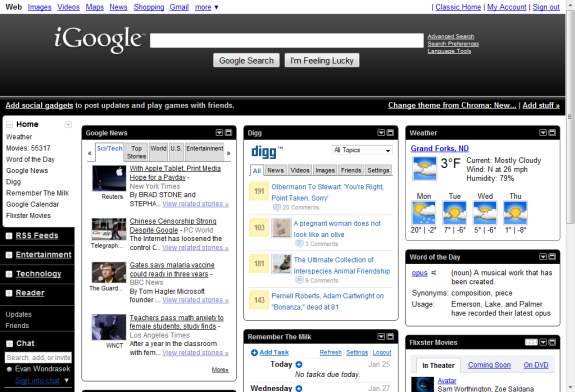Open the Grand Forks, ND link
The image size is (575, 392).
[x=439, y=149]
